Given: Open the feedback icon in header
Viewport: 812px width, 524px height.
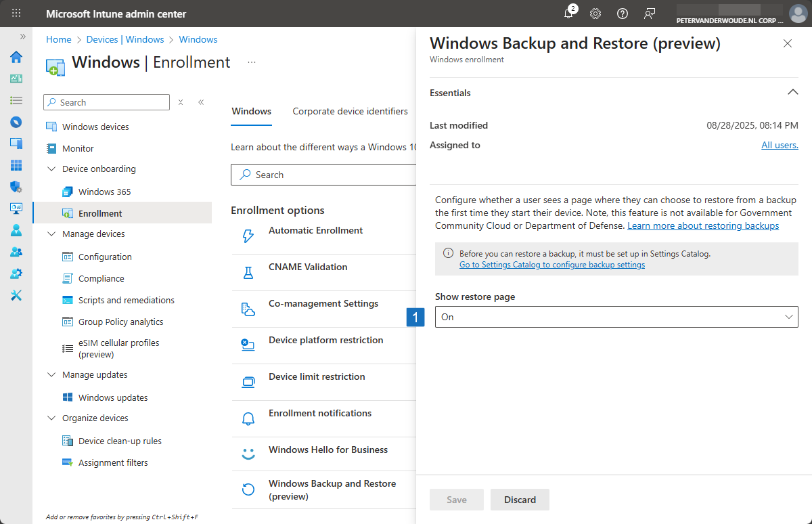Looking at the screenshot, I should click(x=650, y=14).
